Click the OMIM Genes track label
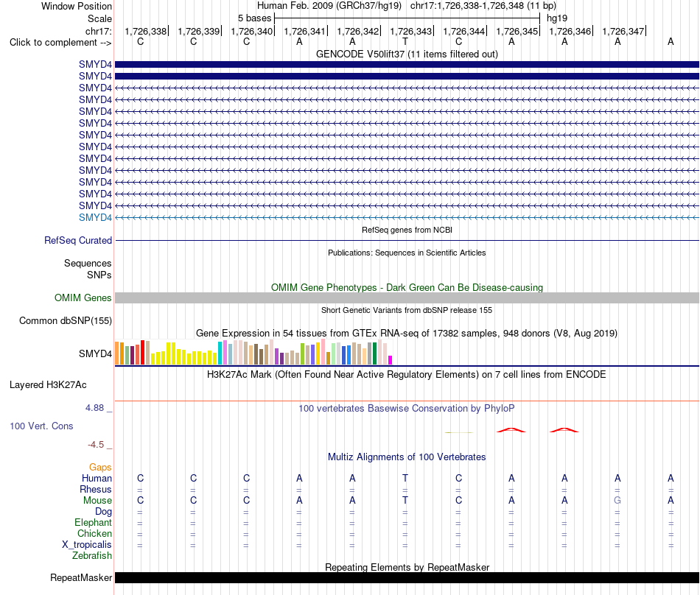This screenshot has width=700, height=595. (x=83, y=298)
